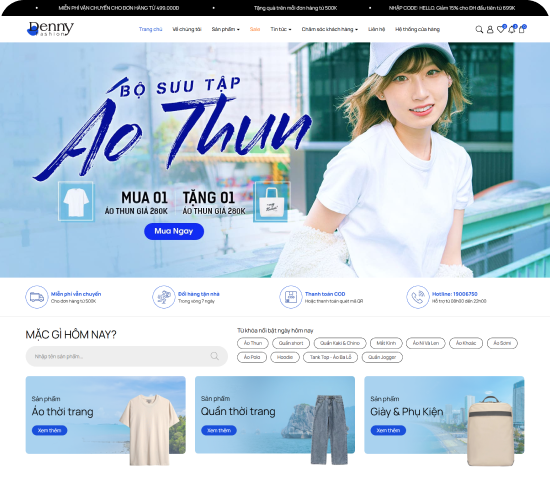Click the Miễn phí vận chuyển text
550x492 pixels.
[76, 294]
